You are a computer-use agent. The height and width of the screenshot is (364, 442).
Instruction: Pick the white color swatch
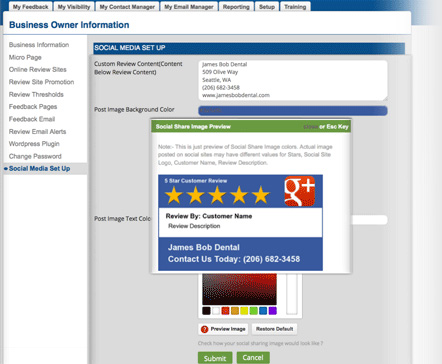point(216,311)
